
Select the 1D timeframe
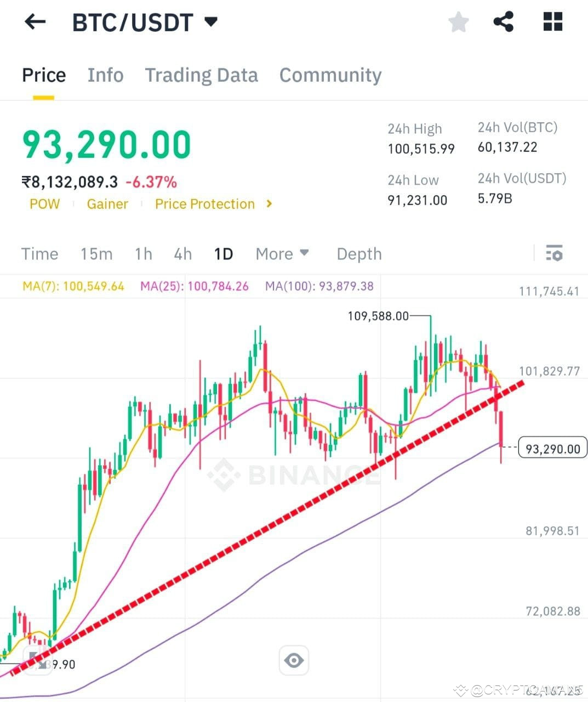[224, 254]
